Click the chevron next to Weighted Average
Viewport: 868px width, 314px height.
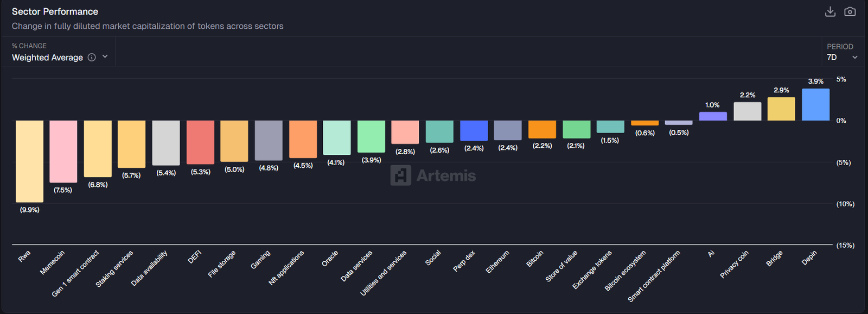click(x=105, y=57)
